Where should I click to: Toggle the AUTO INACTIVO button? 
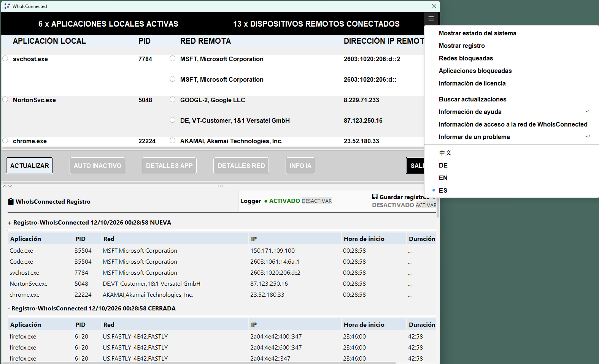click(97, 166)
